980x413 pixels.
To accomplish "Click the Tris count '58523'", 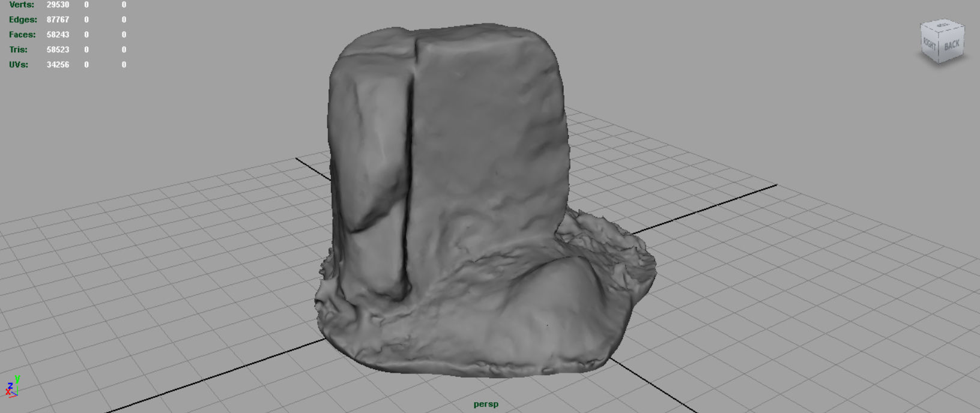I will 58,50.
